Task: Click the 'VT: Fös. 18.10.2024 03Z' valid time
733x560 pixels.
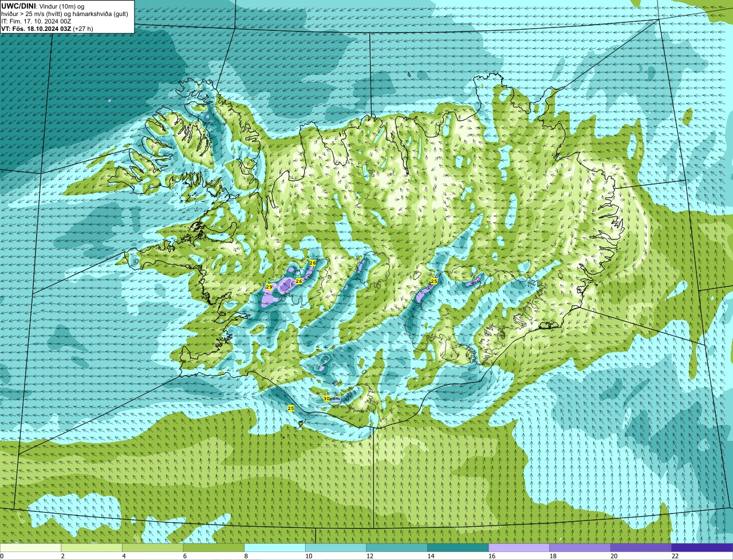Action: tap(36, 28)
